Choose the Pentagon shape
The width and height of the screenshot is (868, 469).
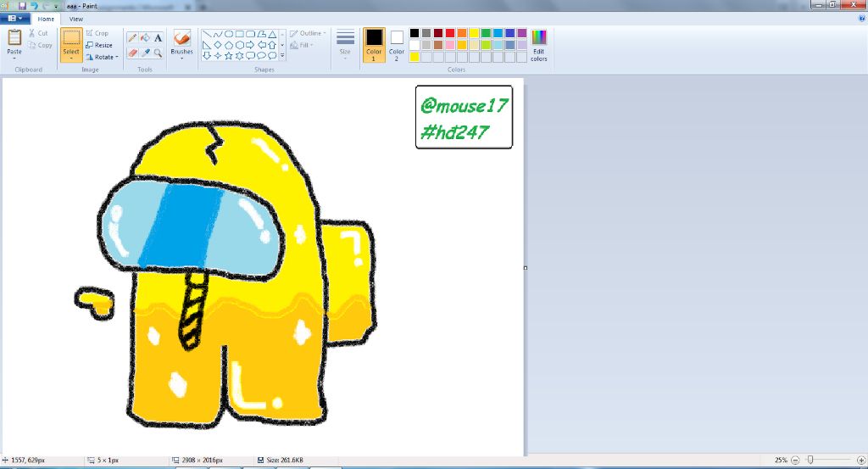coord(228,45)
